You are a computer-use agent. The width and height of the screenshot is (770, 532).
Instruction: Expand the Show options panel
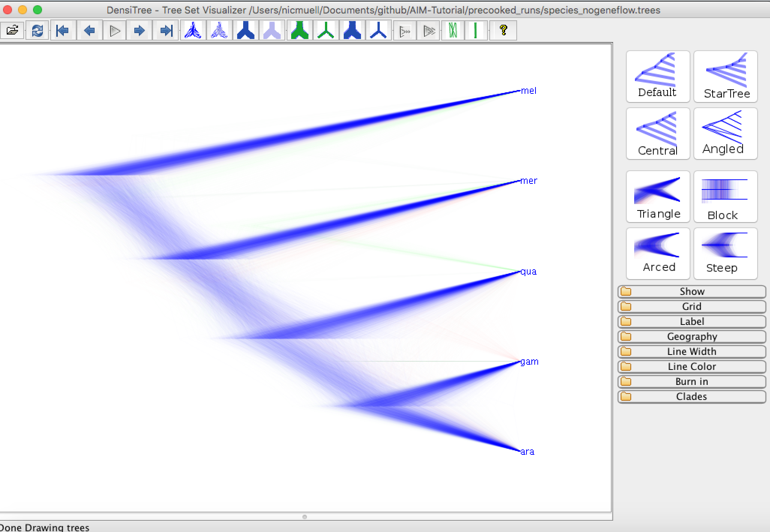[x=692, y=292]
